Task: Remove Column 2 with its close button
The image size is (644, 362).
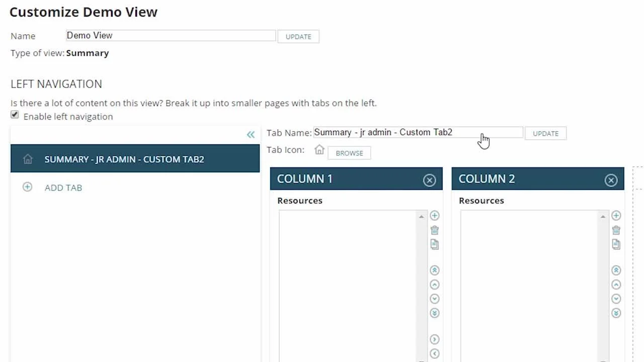Action: 611,180
